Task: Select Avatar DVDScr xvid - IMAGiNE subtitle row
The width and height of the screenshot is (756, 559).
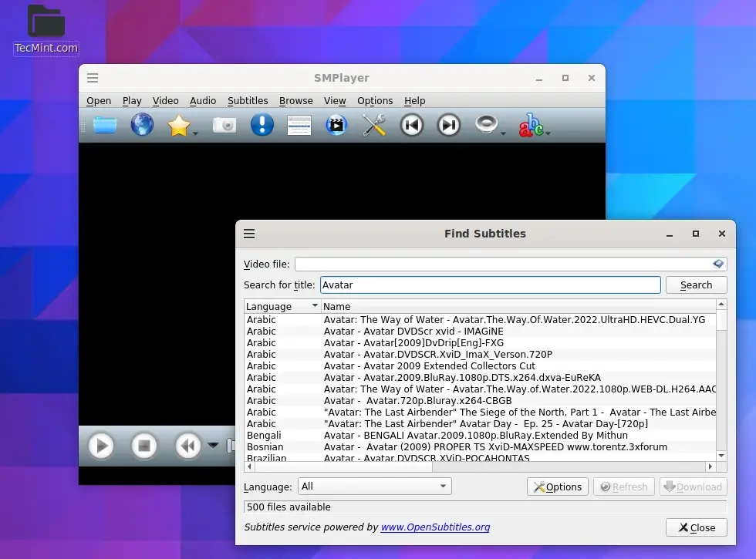Action: [x=480, y=331]
